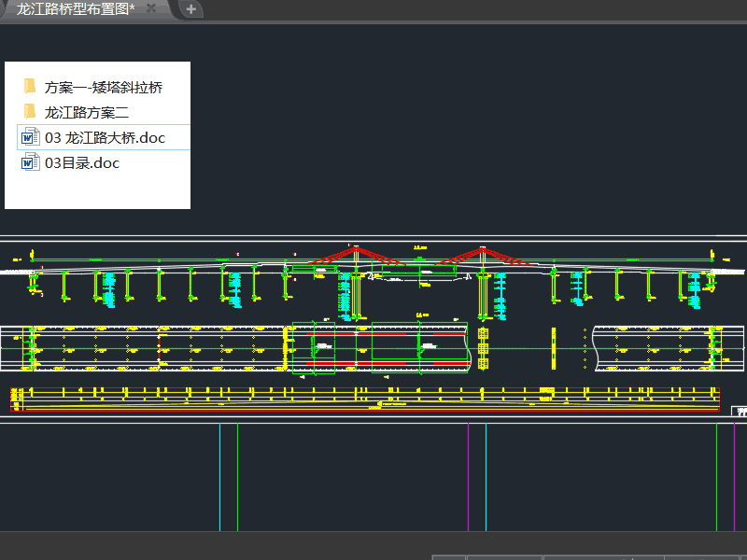Select the 03 龙江路大桥.doc file name

[x=105, y=138]
